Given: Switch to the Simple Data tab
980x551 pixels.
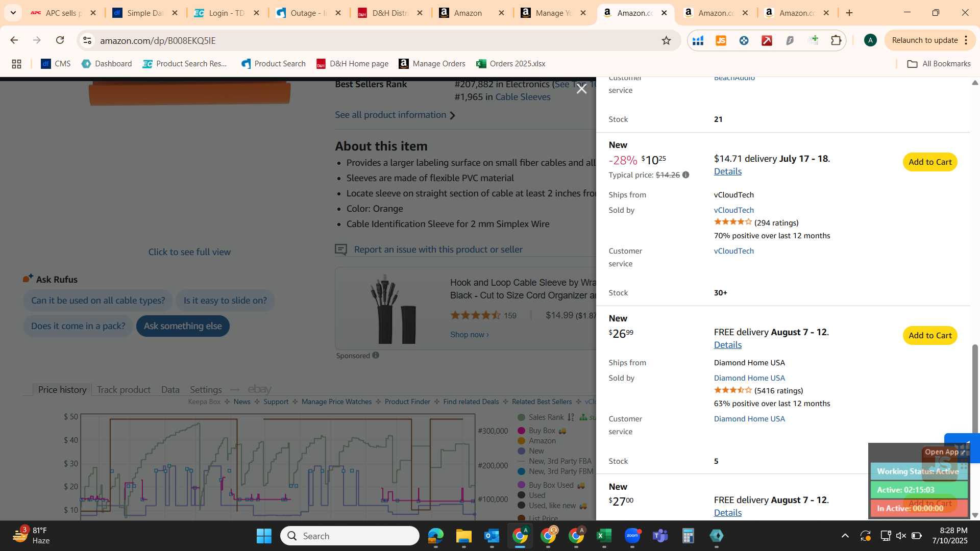Looking at the screenshot, I should coord(145,13).
